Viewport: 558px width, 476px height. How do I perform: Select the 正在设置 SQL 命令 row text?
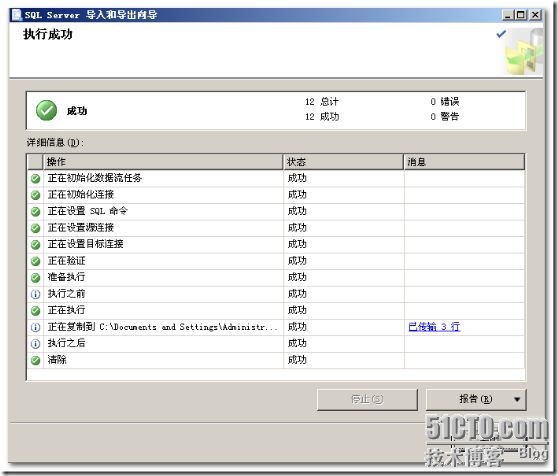88,211
